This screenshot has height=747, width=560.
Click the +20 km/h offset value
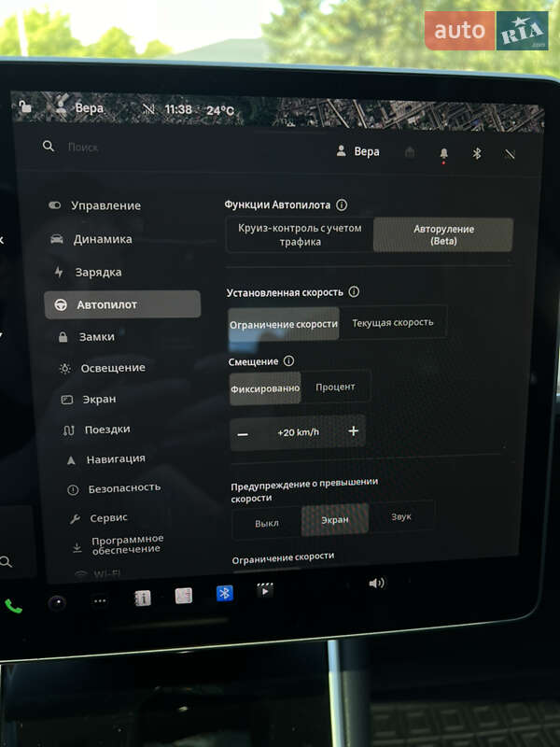pyautogui.click(x=298, y=432)
